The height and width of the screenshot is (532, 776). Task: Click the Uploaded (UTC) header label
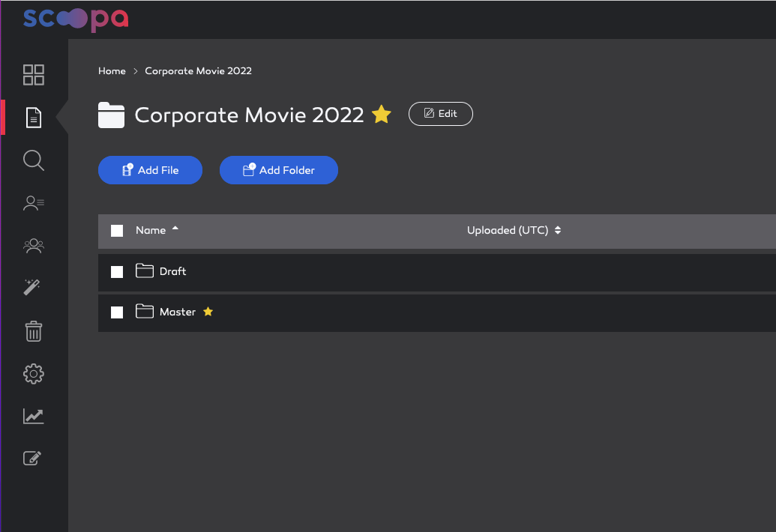508,230
